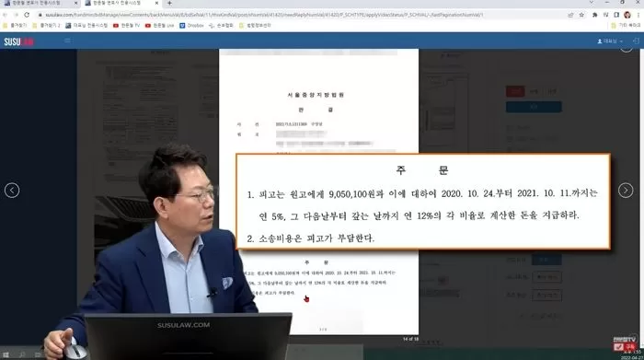644x360 pixels.
Task: Click the enlarged 주문 callout text
Action: click(x=423, y=202)
